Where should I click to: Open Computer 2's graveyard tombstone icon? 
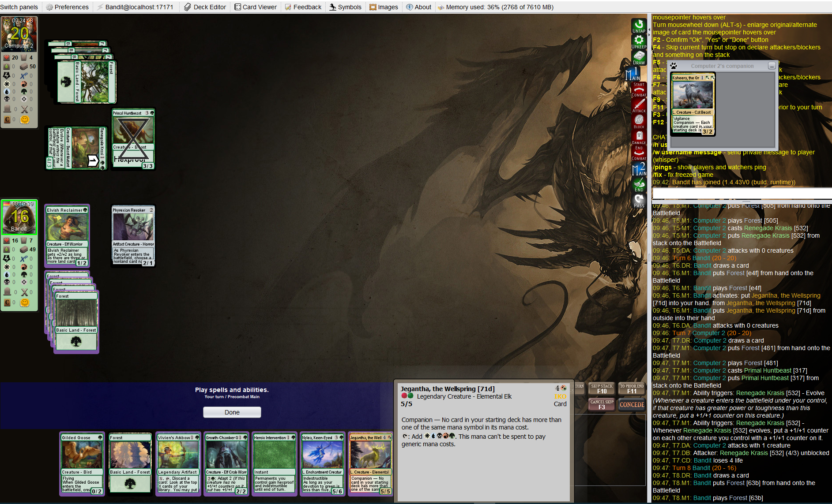[x=7, y=109]
